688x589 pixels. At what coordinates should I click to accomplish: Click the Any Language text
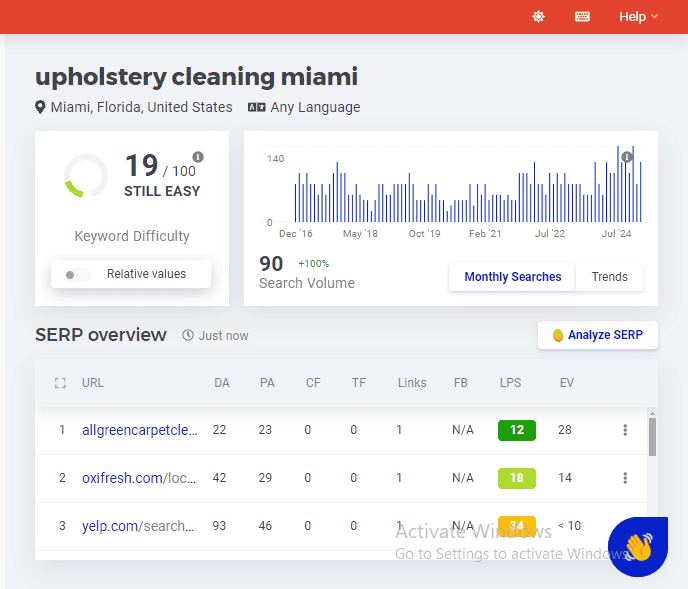[315, 107]
